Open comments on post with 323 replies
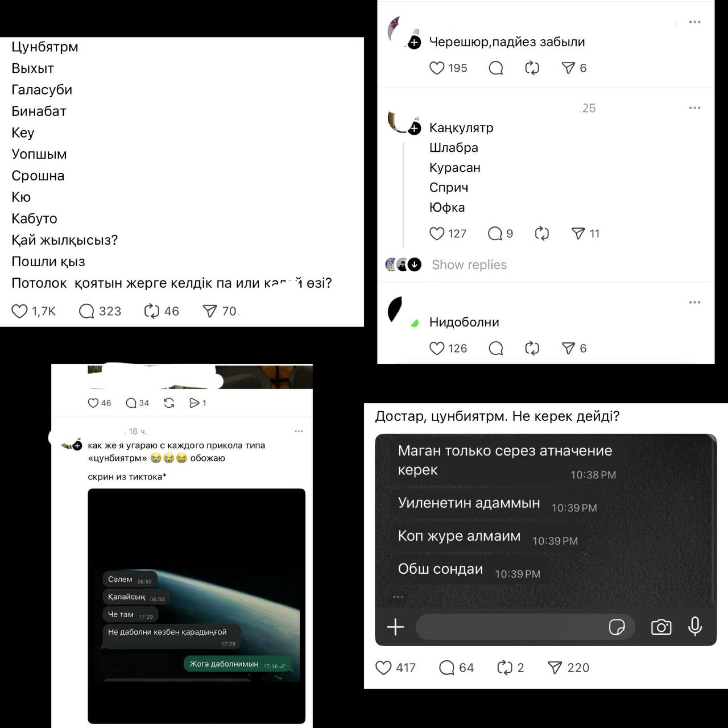This screenshot has height=728, width=728. coord(86,311)
